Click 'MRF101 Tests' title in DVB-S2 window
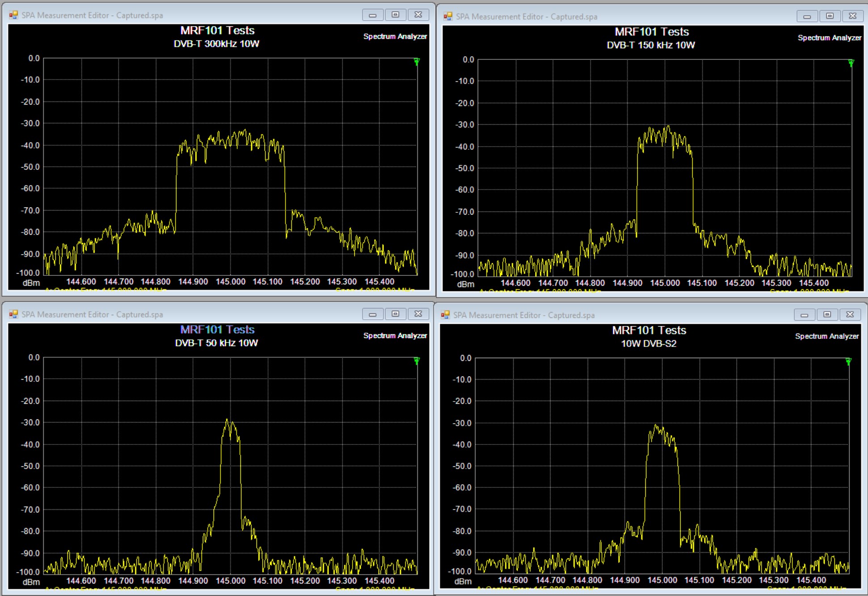Viewport: 868px width, 596px height. click(649, 330)
